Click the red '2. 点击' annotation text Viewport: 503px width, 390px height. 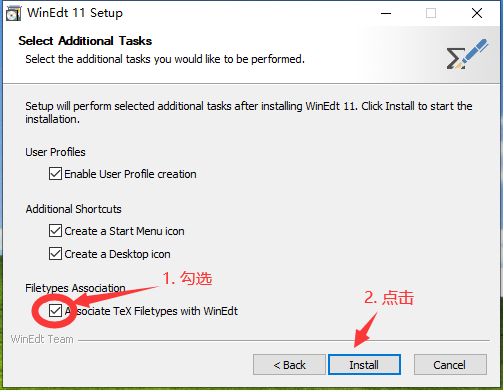[x=389, y=298]
